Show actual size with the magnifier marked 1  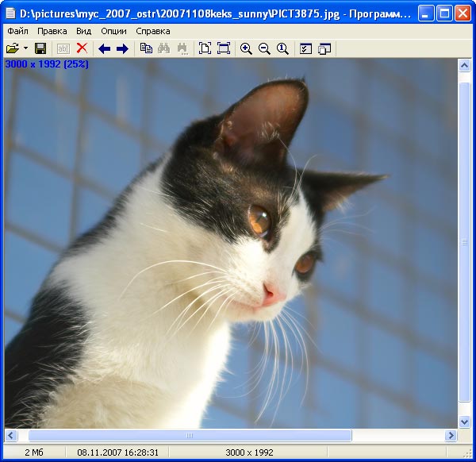click(x=282, y=48)
